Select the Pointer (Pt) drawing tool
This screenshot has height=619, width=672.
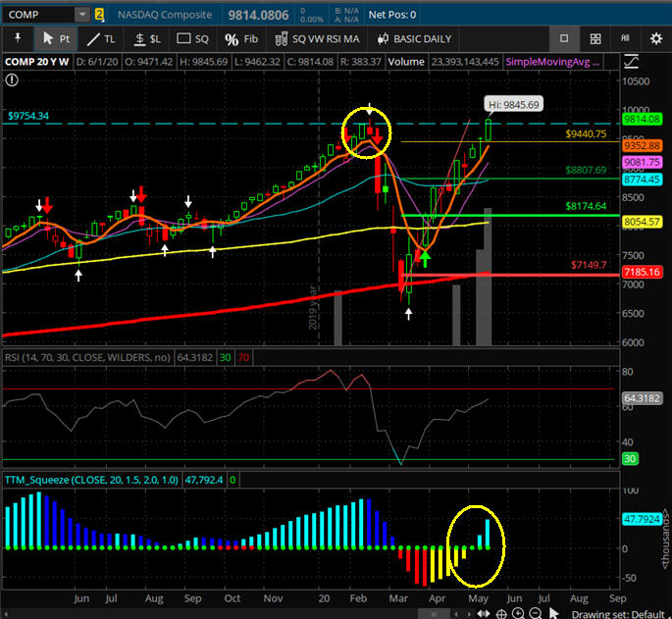56,39
